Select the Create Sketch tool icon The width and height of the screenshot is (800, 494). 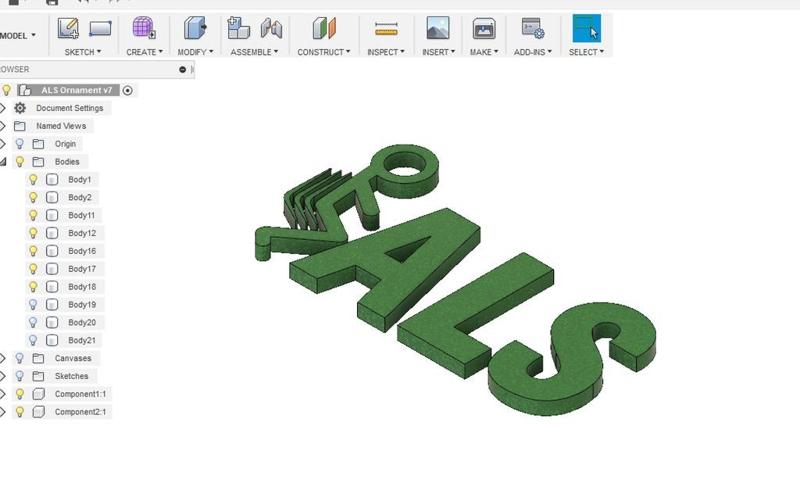(x=68, y=29)
